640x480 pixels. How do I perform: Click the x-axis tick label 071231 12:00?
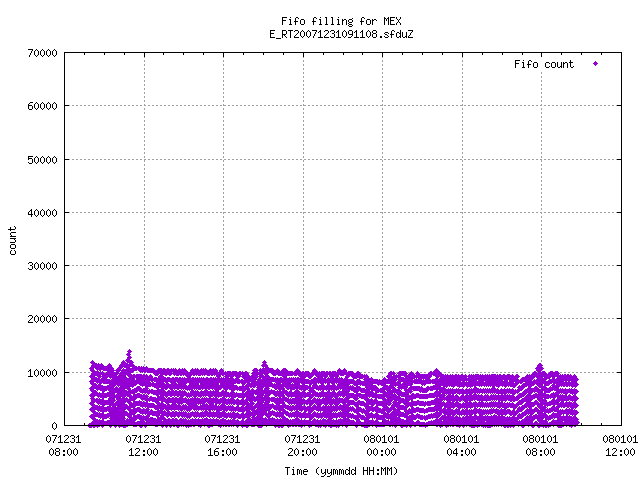[143, 445]
